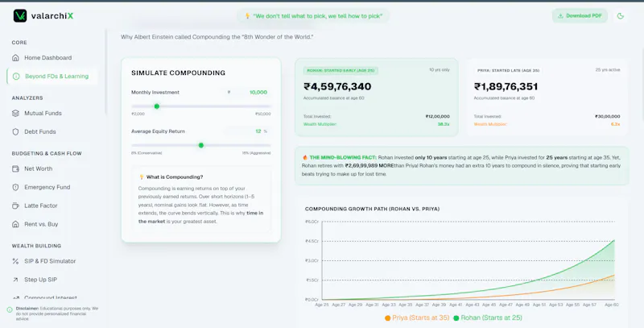Screen dimensions: 644x328
Task: Click the lightbulb icon beside What is Compounding
Action: coord(142,177)
